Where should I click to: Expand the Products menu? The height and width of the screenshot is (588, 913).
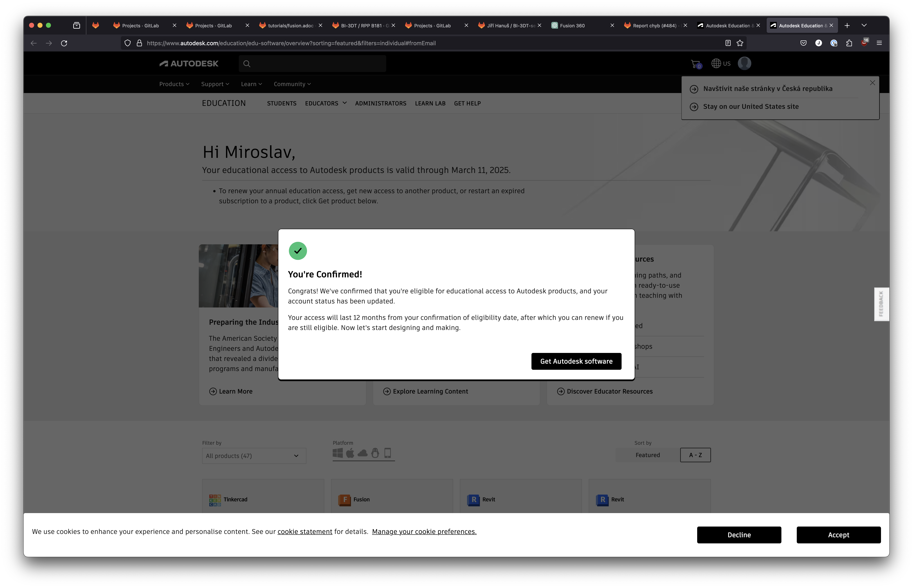(x=174, y=84)
